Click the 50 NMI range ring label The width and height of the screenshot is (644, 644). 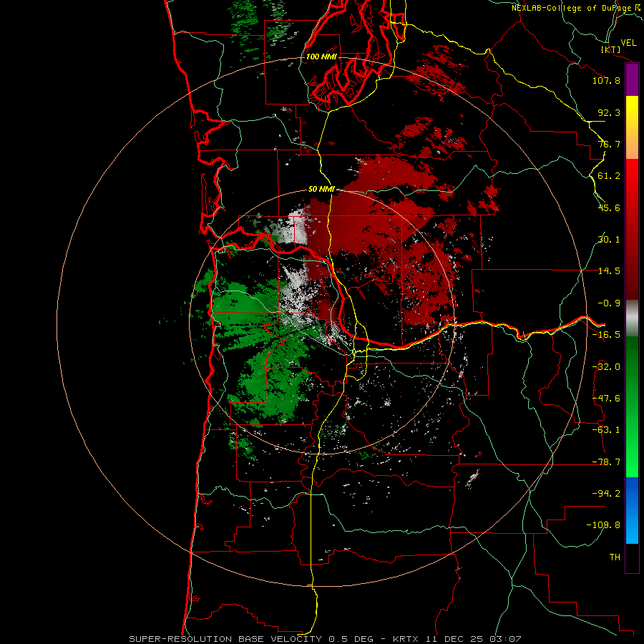pos(321,190)
